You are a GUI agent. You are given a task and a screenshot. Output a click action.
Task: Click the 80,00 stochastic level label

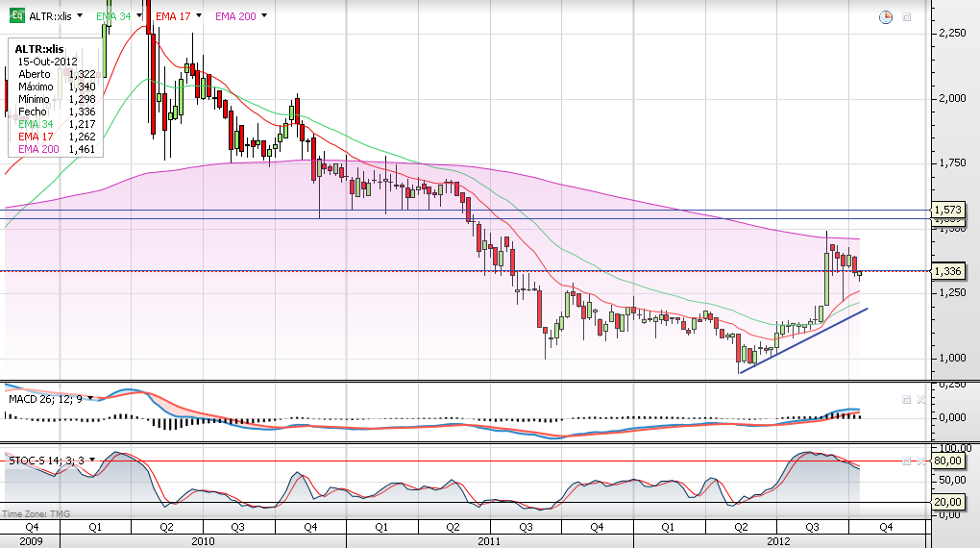947,461
